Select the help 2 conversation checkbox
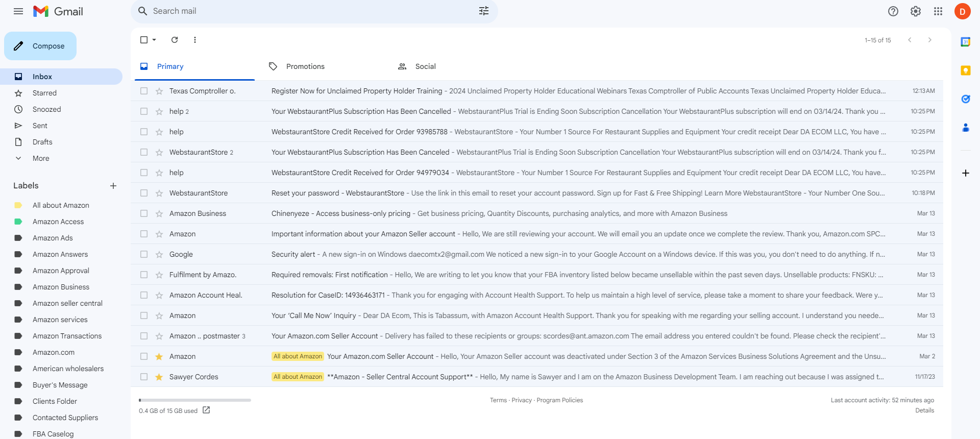The width and height of the screenshot is (980, 439). [x=144, y=111]
